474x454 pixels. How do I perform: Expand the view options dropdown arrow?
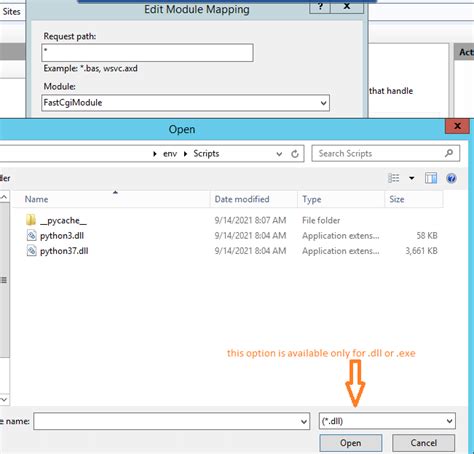coord(412,178)
